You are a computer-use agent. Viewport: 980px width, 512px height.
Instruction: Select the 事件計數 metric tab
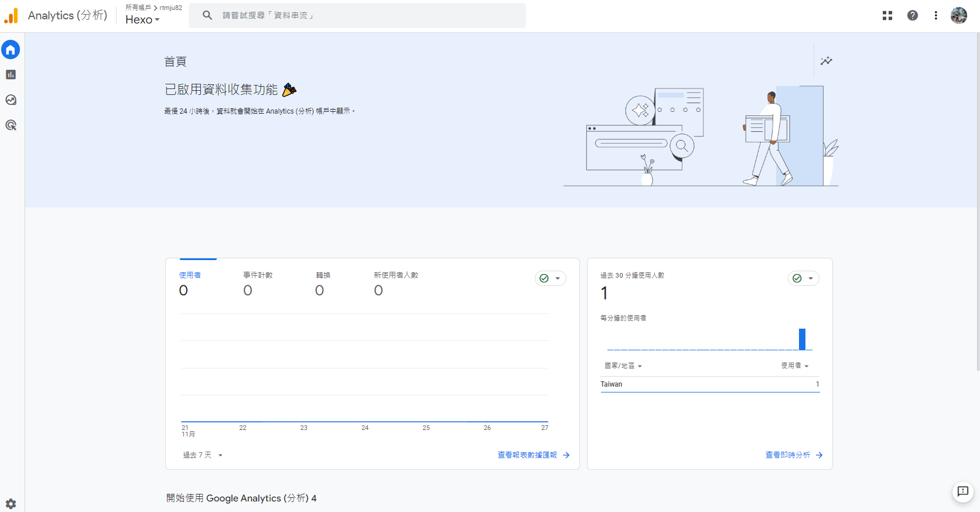point(258,284)
